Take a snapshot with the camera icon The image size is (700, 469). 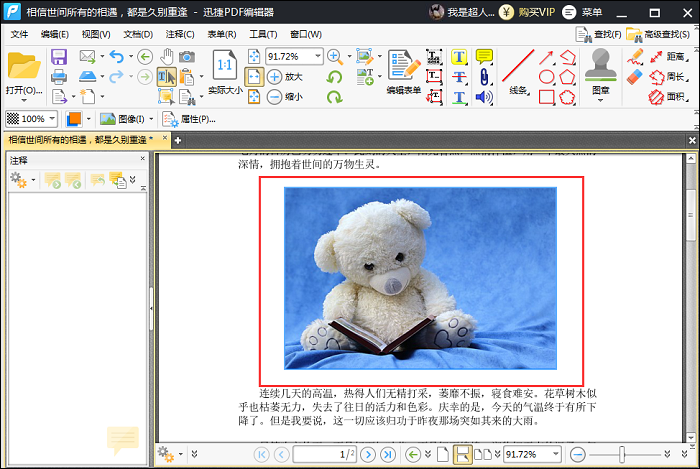pyautogui.click(x=187, y=57)
